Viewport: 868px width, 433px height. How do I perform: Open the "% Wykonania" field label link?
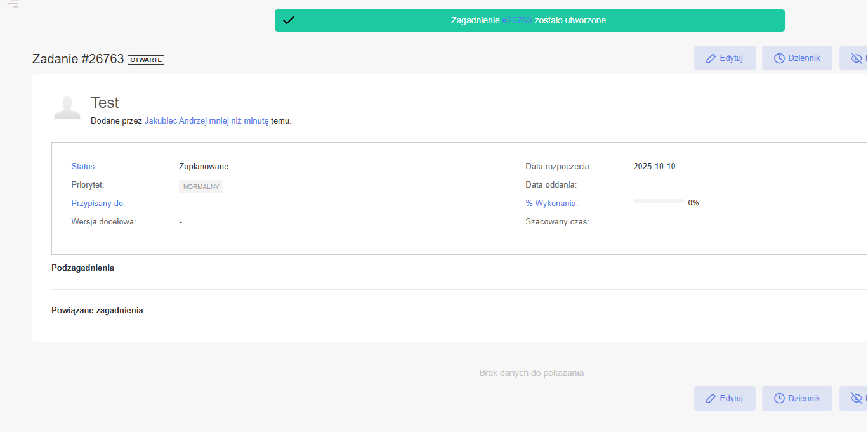(551, 204)
